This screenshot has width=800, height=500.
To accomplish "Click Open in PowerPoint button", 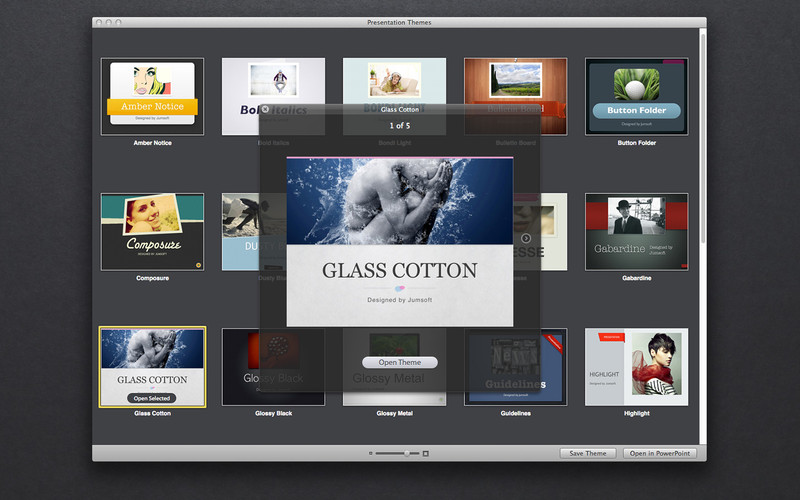I will tap(660, 453).
